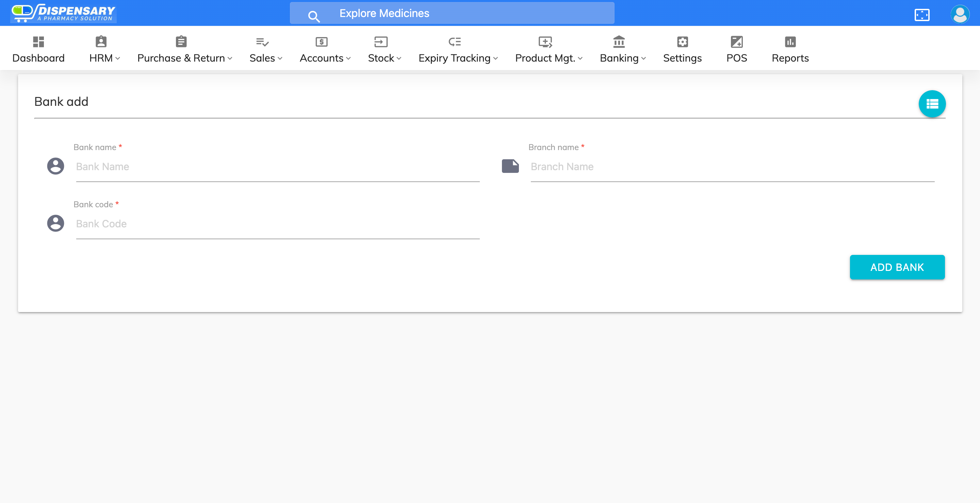This screenshot has height=503, width=980.
Task: Click the bank list view button
Action: (932, 104)
